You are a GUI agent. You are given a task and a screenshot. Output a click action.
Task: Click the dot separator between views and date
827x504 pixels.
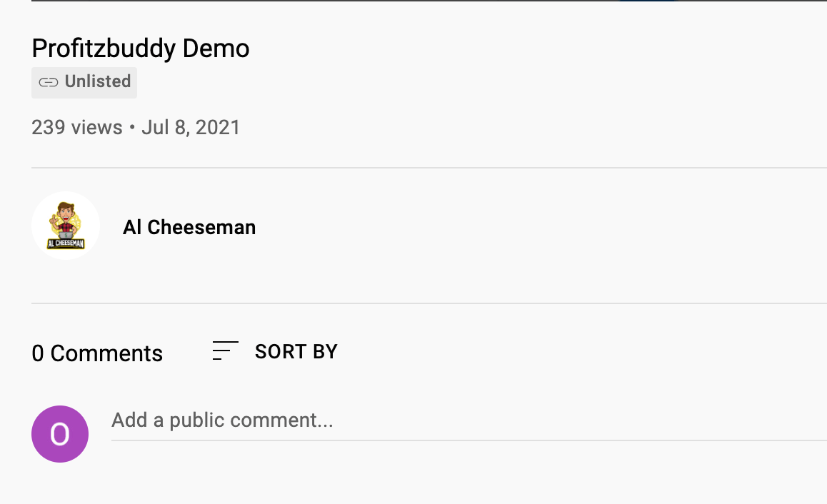(132, 127)
